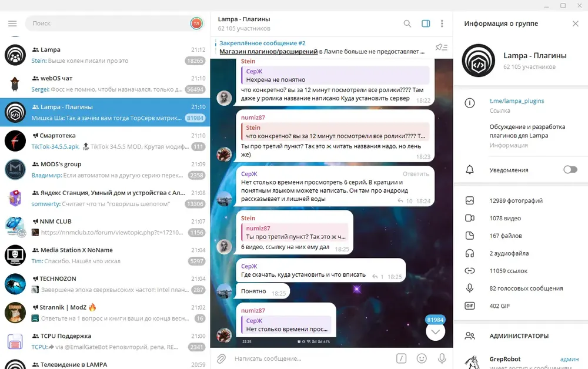Close the group info panel
Image resolution: width=588 pixels, height=369 pixels.
[576, 24]
